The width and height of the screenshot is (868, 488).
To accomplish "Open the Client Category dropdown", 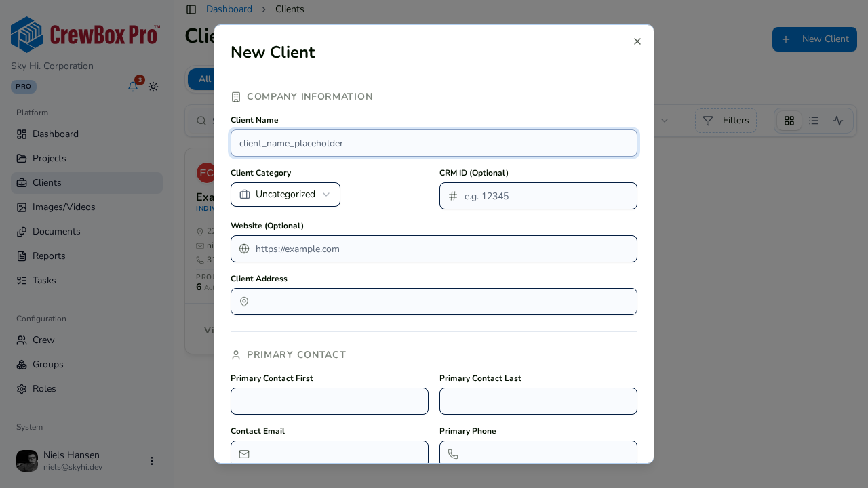I will point(285,195).
